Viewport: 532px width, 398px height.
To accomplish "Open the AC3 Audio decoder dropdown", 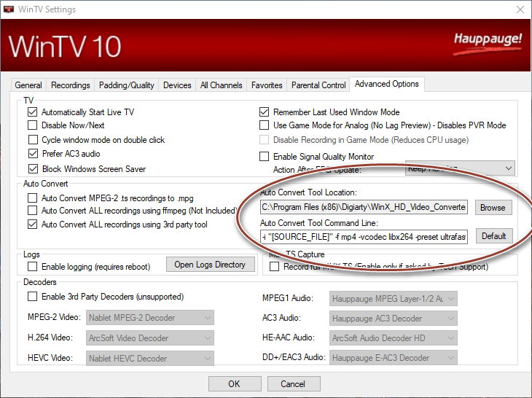I will [x=394, y=319].
